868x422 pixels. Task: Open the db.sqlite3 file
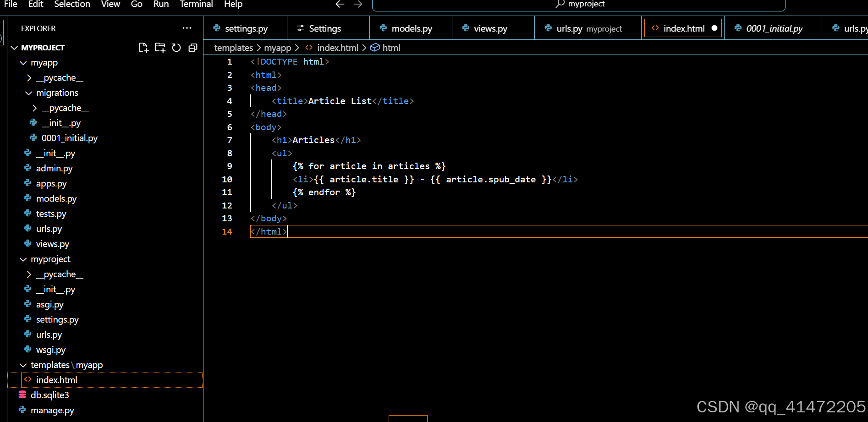coord(49,395)
